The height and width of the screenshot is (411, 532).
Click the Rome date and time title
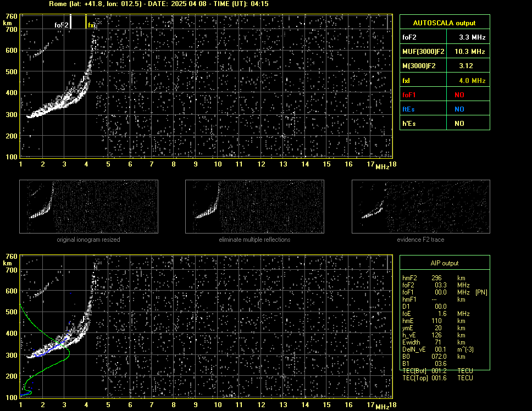[x=158, y=4]
